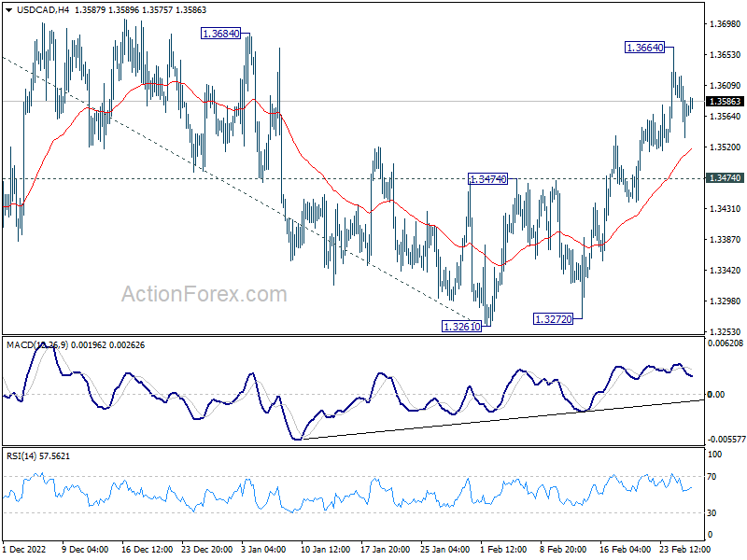Select the MACD(12,26,9) indicator label
The image size is (747, 560).
pos(37,344)
